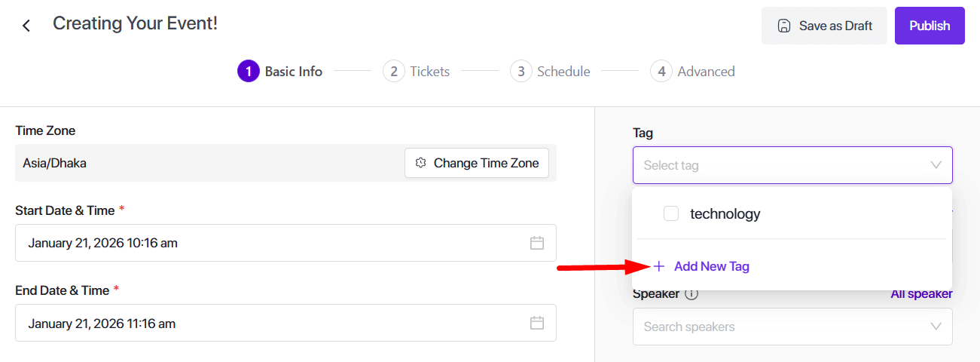This screenshot has width=980, height=362.
Task: Click the plus icon beside Add New Tag
Action: 659,266
